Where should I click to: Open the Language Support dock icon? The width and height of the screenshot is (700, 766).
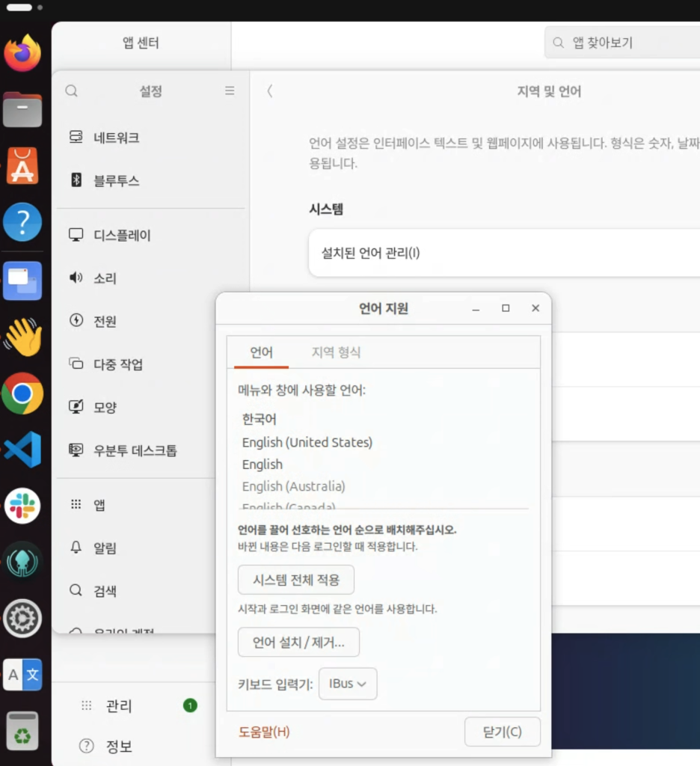click(22, 675)
